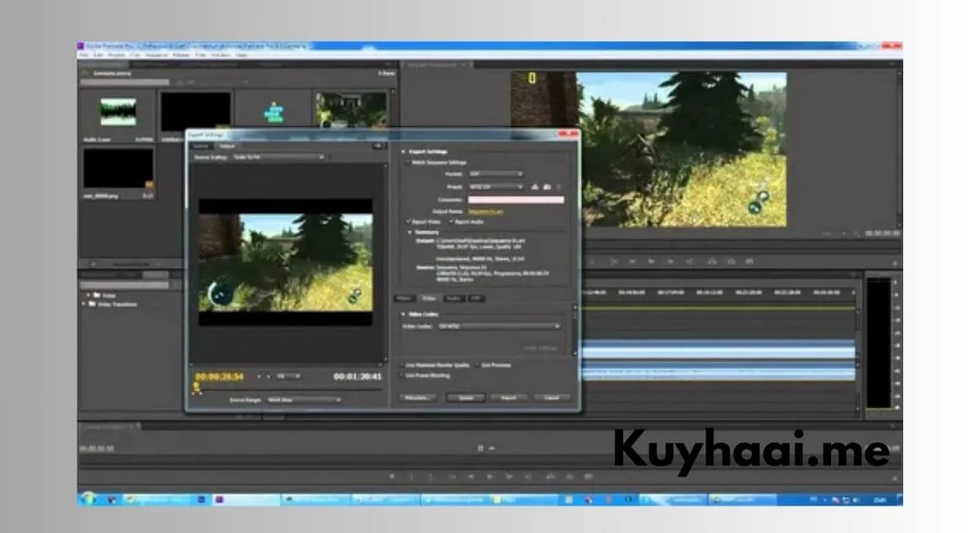
Task: Collapse the Summary section triangle
Action: click(x=409, y=232)
